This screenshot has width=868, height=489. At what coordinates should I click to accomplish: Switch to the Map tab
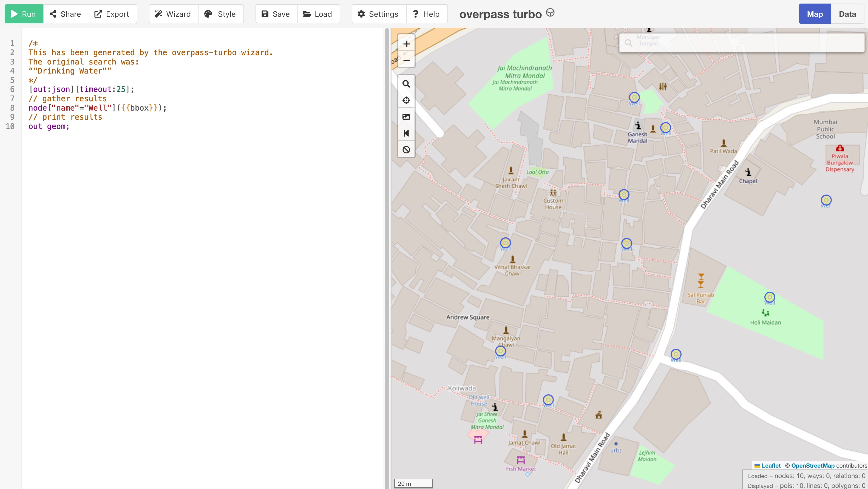[815, 14]
